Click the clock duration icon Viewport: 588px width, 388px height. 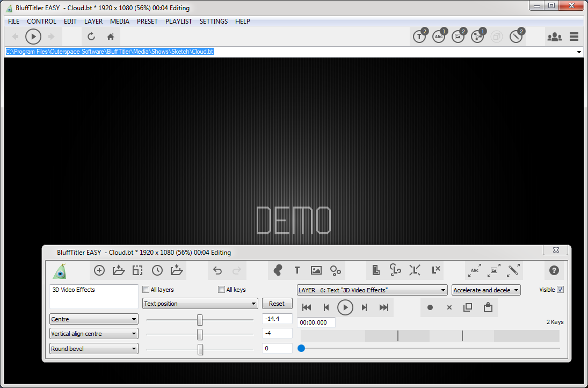(x=157, y=270)
